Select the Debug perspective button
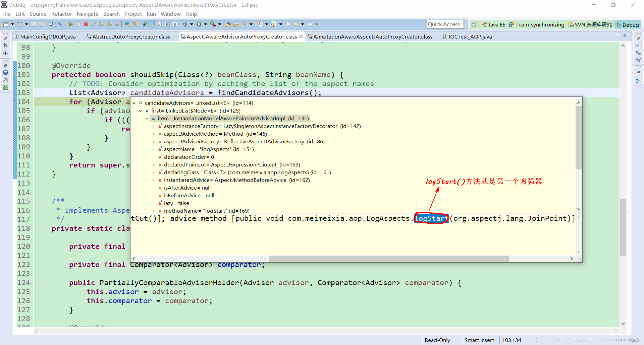 [x=628, y=24]
